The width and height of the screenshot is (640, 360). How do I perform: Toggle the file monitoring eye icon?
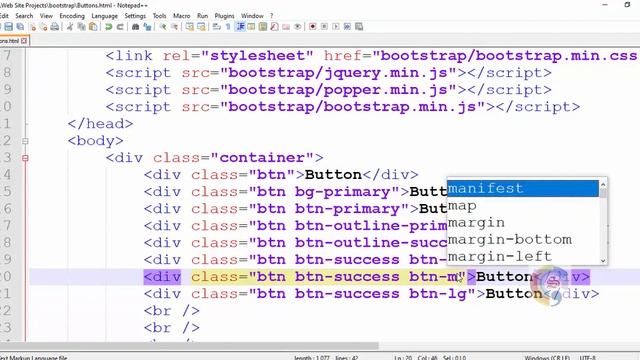[298, 27]
